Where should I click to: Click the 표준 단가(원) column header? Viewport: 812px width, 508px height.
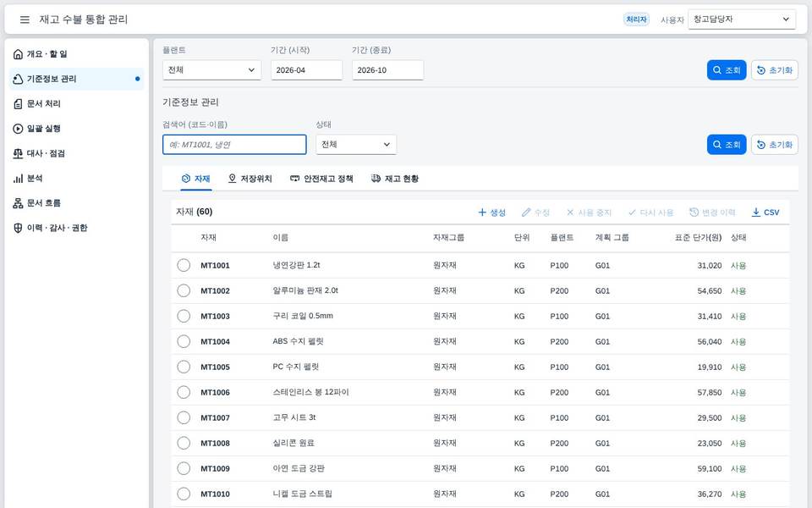point(698,238)
